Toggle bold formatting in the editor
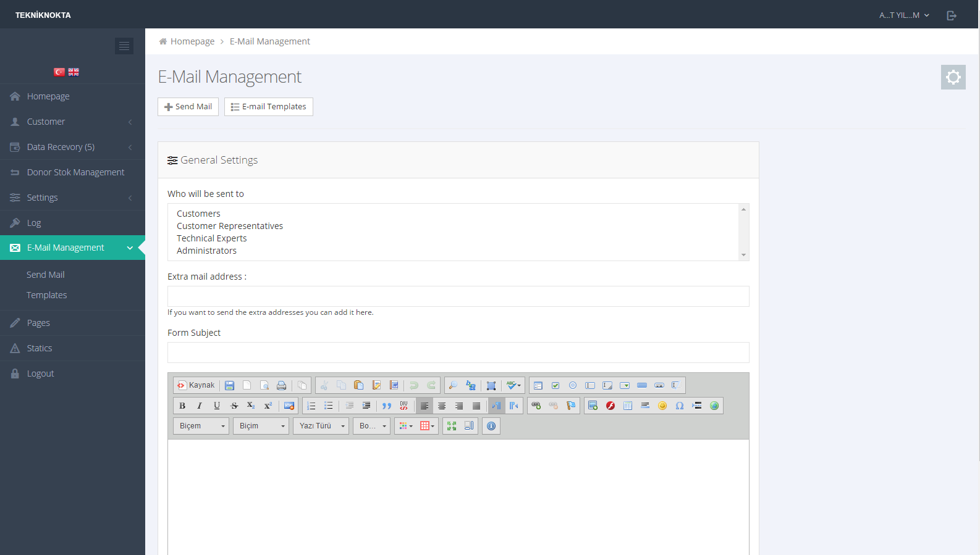 pos(182,406)
